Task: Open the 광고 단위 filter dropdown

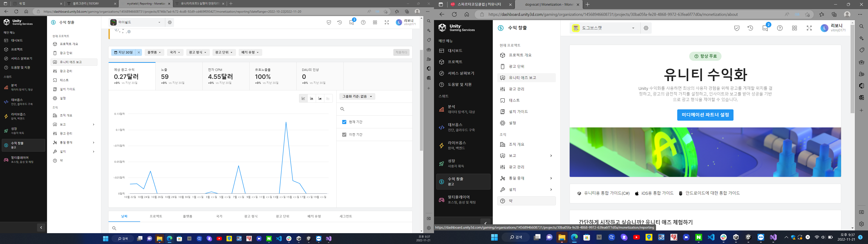Action: click(x=224, y=53)
